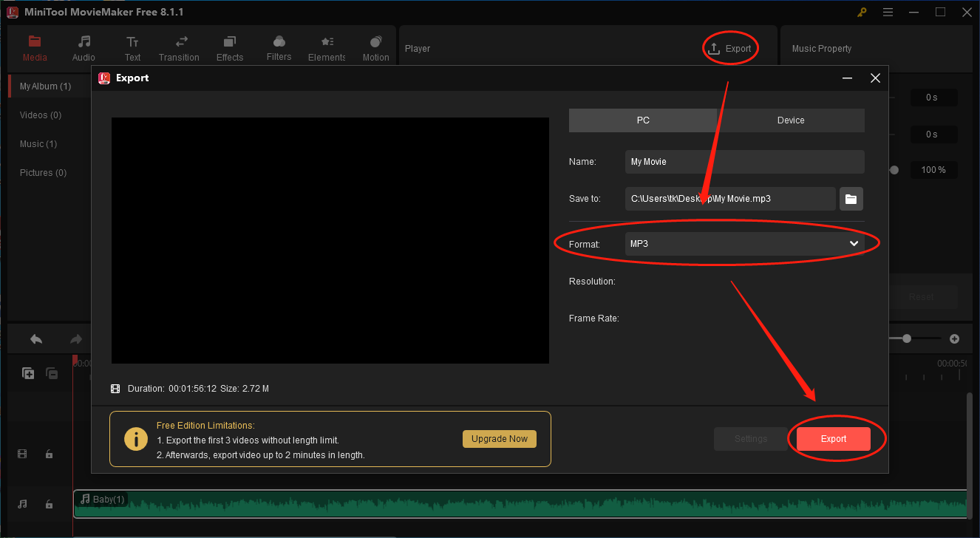This screenshot has height=538, width=980.
Task: Browse for folder using folder icon
Action: click(851, 199)
